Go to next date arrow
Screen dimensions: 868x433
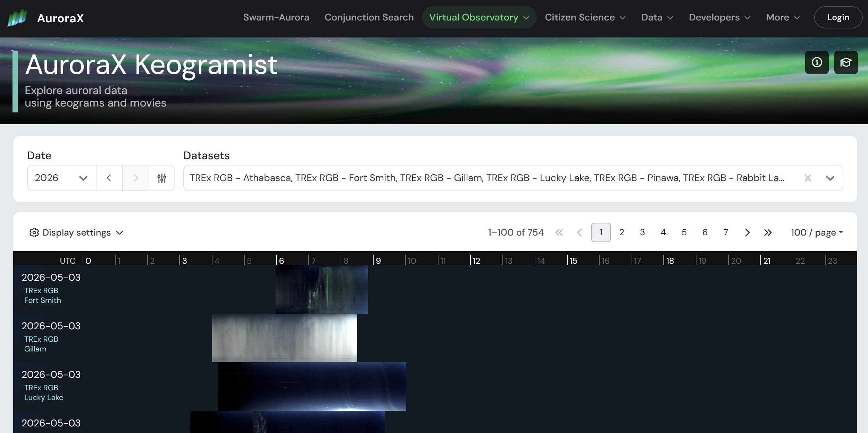(x=136, y=178)
